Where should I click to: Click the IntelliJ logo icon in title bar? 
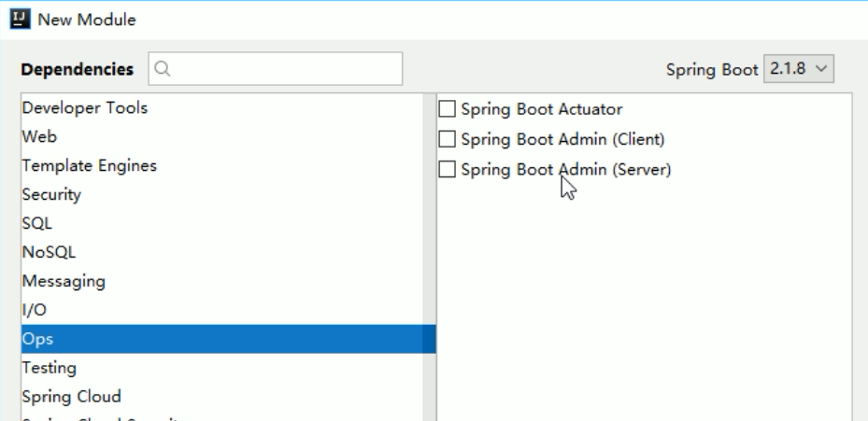[20, 21]
